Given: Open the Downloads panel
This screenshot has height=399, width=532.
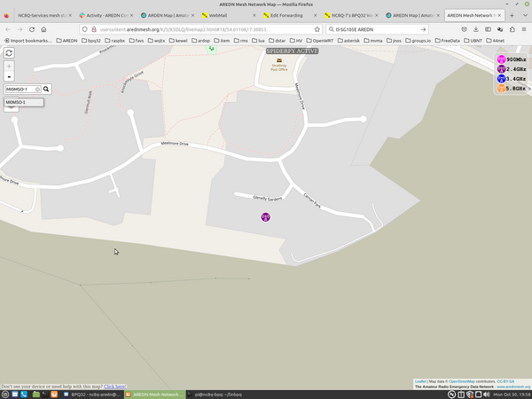Looking at the screenshot, I should click(x=475, y=29).
